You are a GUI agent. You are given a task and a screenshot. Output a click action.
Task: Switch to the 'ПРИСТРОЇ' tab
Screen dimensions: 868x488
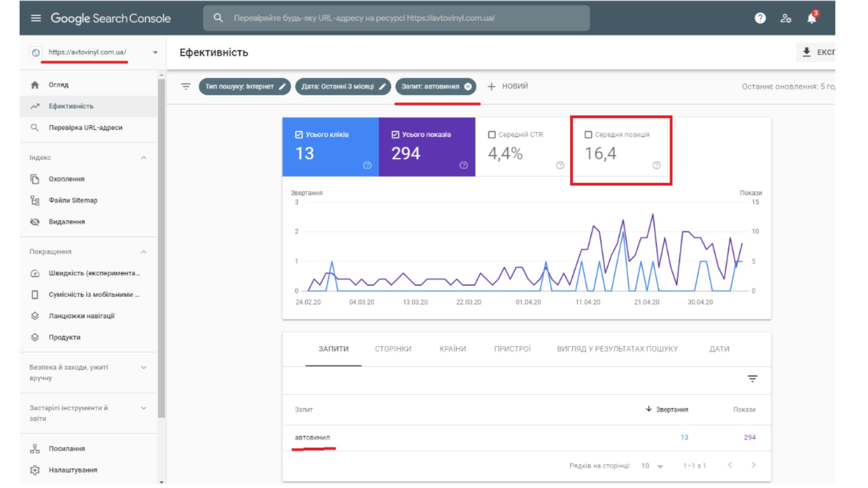[512, 349]
